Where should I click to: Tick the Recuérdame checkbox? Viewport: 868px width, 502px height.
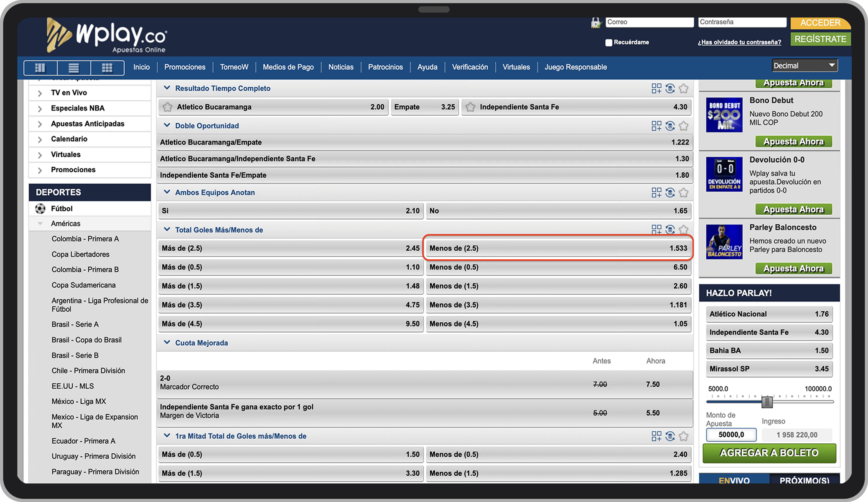[609, 42]
